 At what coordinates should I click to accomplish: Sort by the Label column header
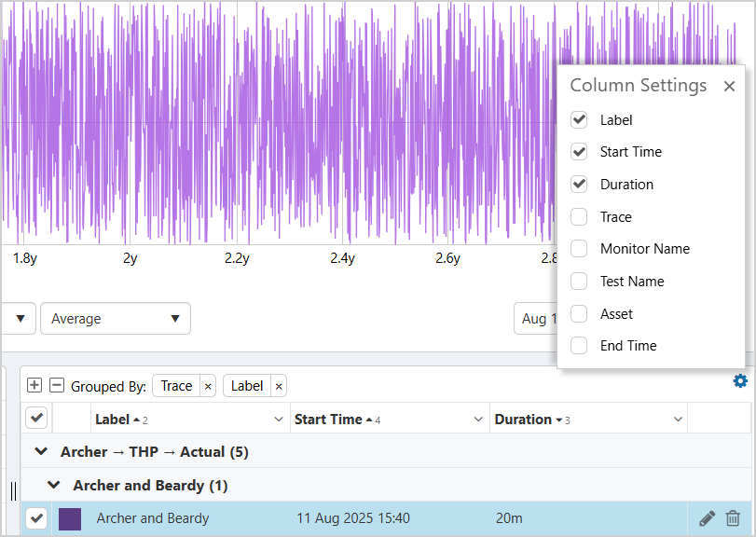pos(112,420)
